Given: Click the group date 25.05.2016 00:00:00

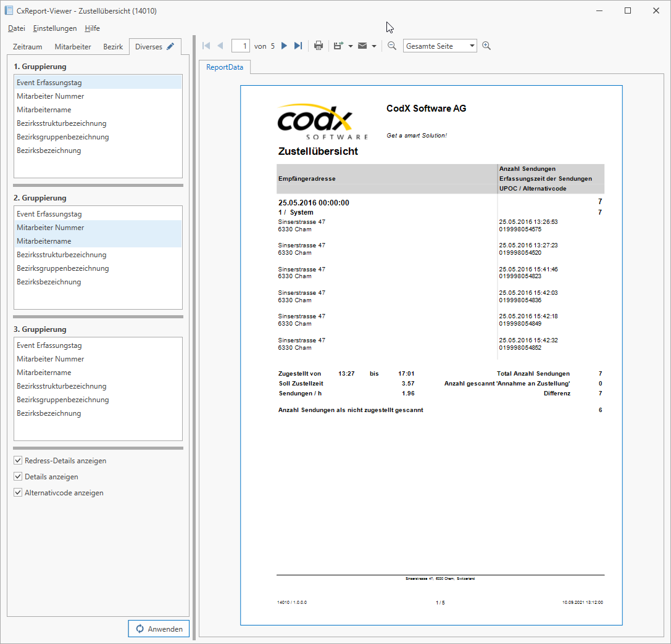Looking at the screenshot, I should pos(314,203).
